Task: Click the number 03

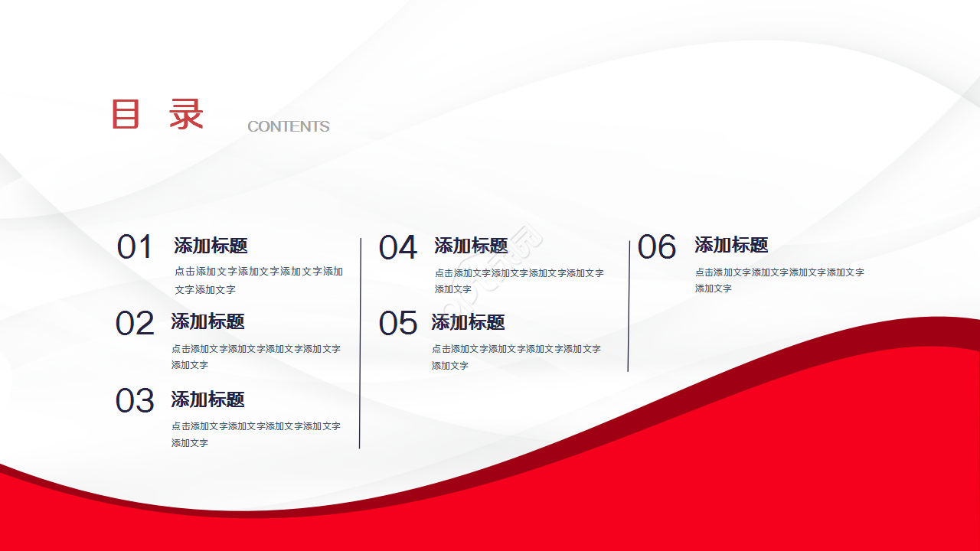Action: point(135,401)
